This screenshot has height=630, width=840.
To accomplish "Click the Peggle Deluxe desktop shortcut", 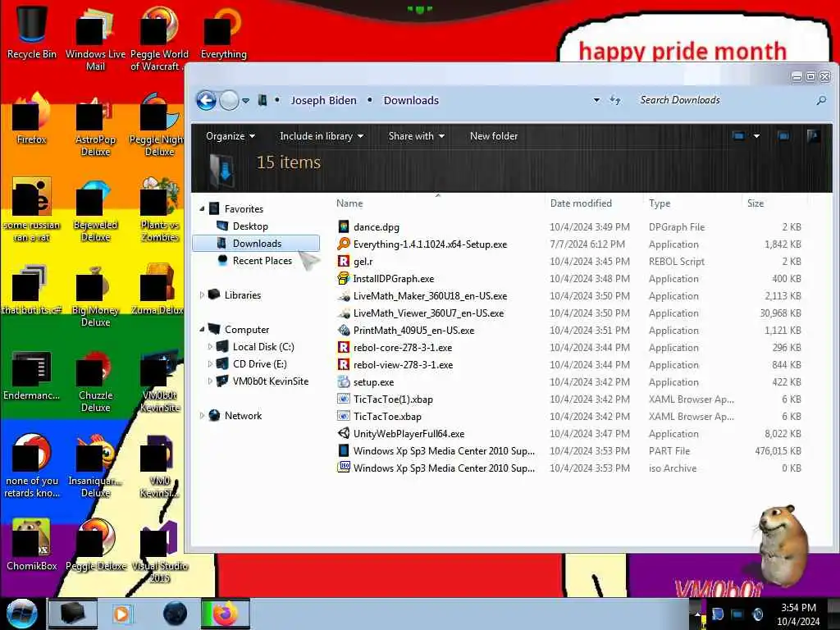I will pos(95,544).
